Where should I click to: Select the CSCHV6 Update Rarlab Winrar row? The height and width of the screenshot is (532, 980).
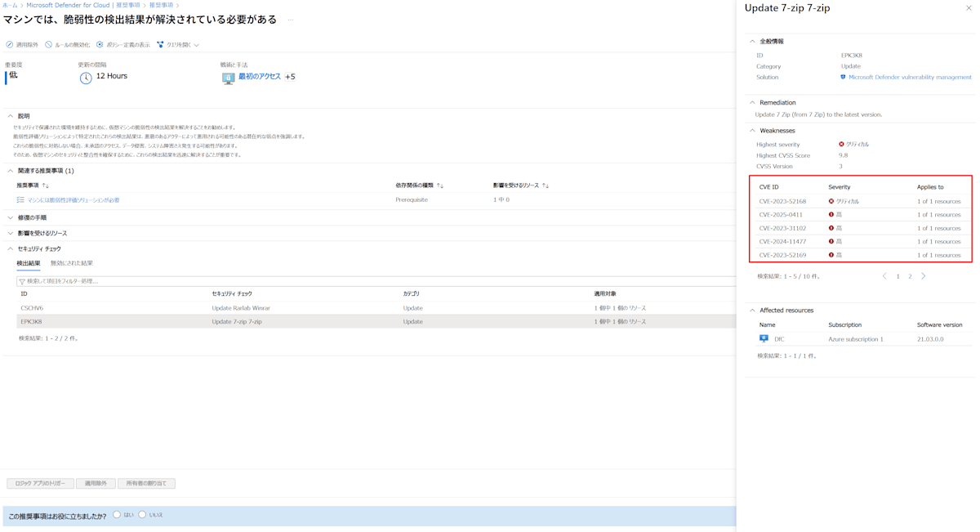coord(376,308)
